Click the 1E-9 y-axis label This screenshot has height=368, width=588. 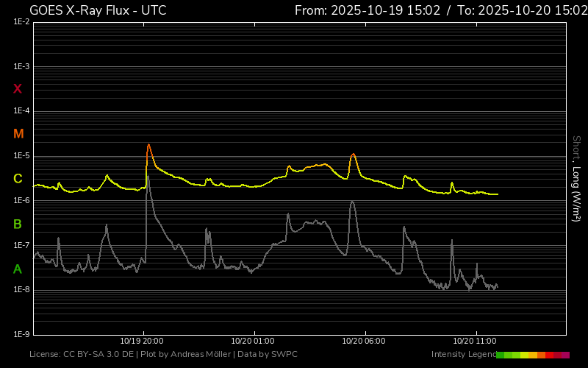tap(21, 334)
